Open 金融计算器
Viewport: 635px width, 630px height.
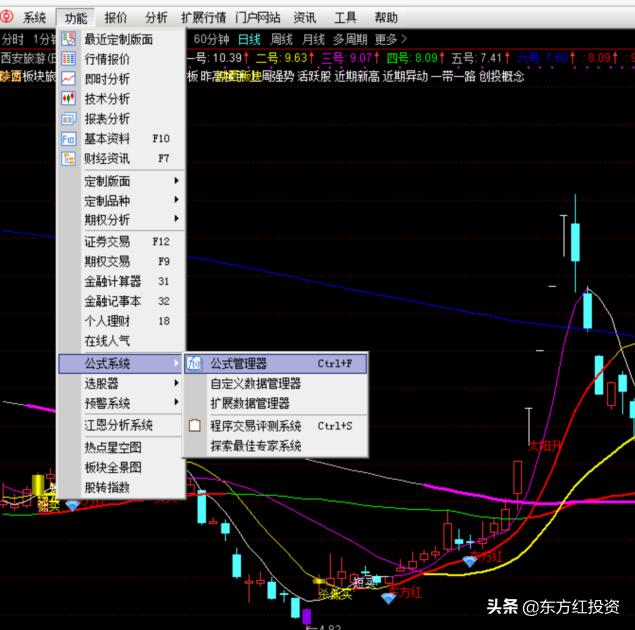[x=121, y=281]
